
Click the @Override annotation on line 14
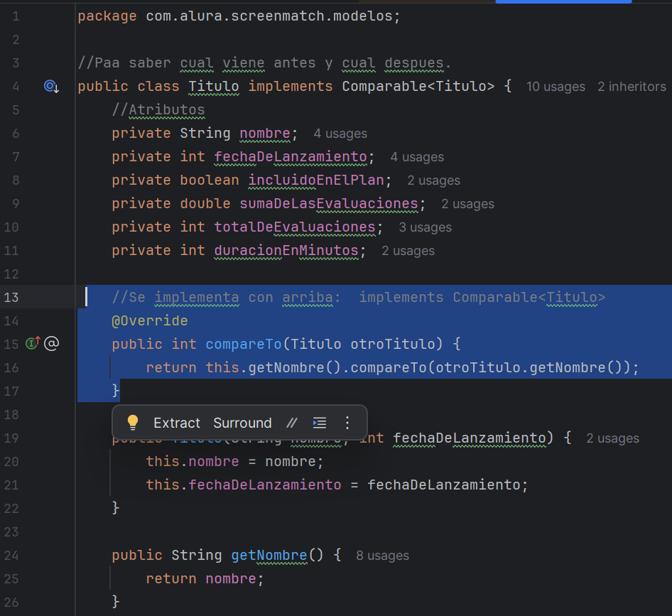tap(149, 320)
